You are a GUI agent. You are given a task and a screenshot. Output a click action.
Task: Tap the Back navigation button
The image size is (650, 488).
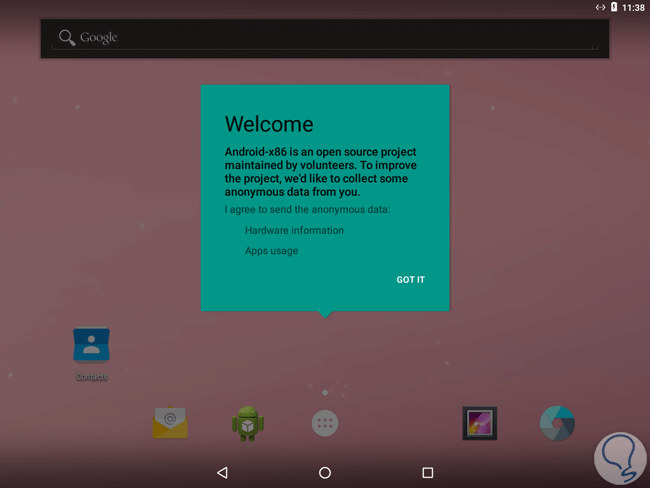(223, 473)
